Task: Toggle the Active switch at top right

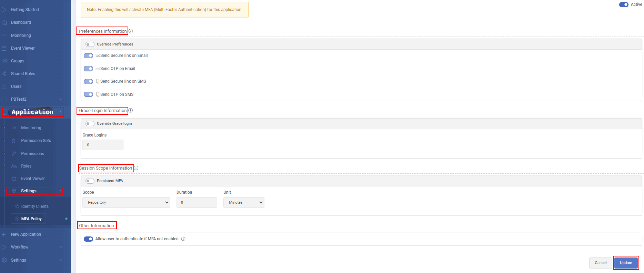Action: tap(624, 4)
